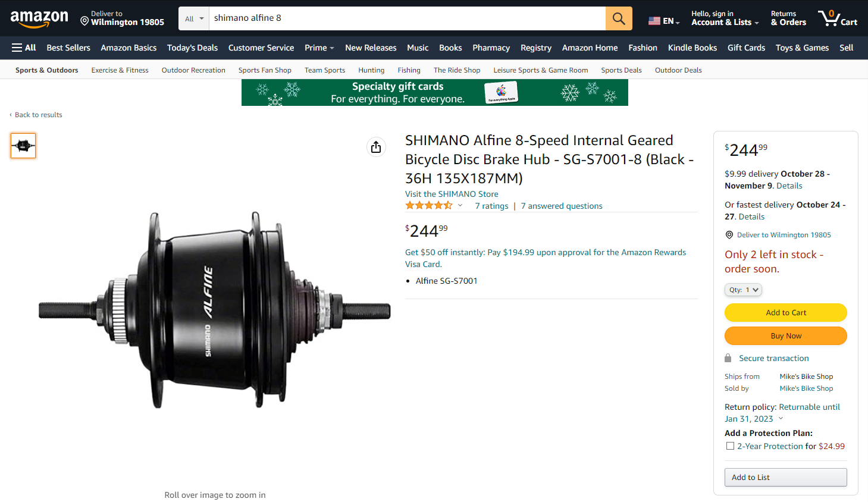Open 7 answered questions link
The width and height of the screenshot is (868, 502).
click(x=562, y=206)
